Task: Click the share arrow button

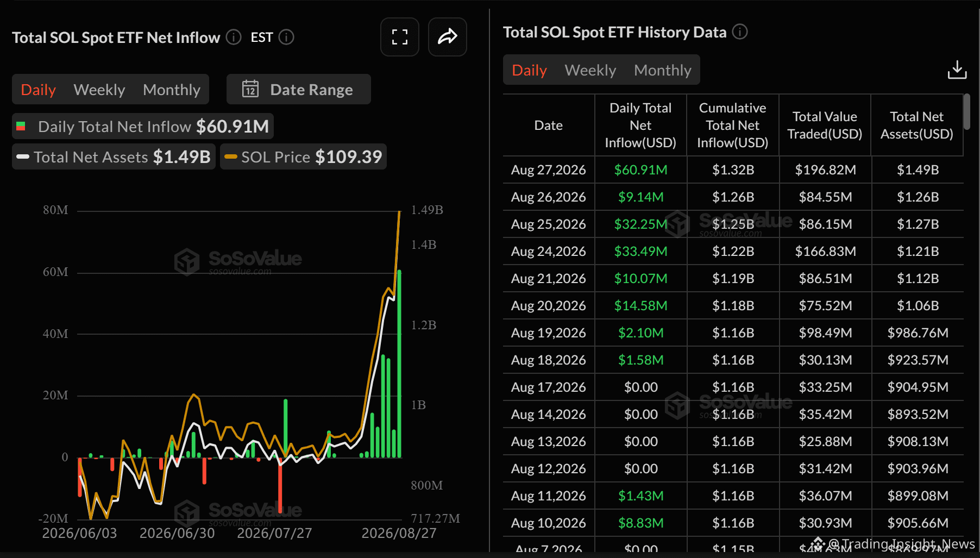Action: (x=448, y=37)
